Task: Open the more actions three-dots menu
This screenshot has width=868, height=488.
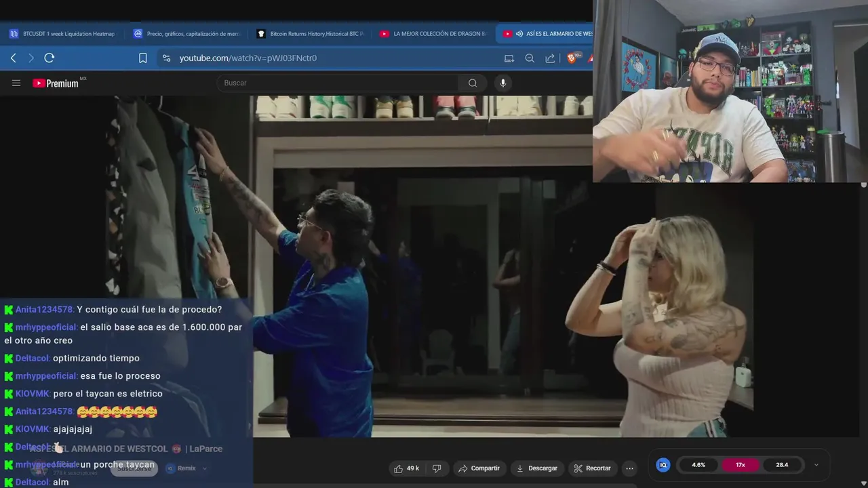Action: (x=629, y=468)
